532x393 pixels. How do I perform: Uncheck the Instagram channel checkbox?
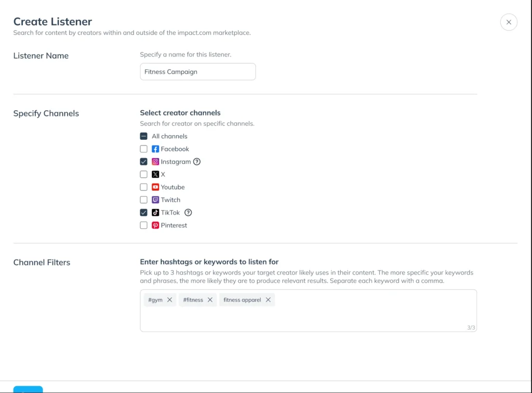[143, 162]
